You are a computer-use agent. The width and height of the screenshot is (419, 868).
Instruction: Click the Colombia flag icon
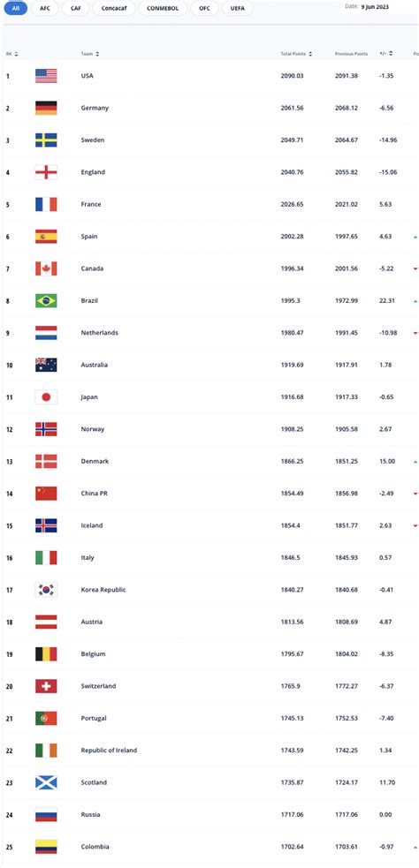tap(46, 847)
